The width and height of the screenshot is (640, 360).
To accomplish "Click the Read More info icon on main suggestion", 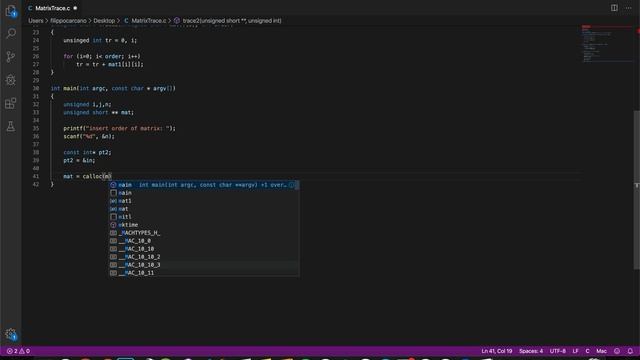I will point(291,185).
